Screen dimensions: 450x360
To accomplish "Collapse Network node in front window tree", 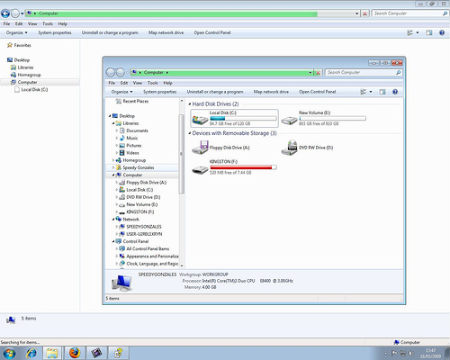I will [x=113, y=219].
